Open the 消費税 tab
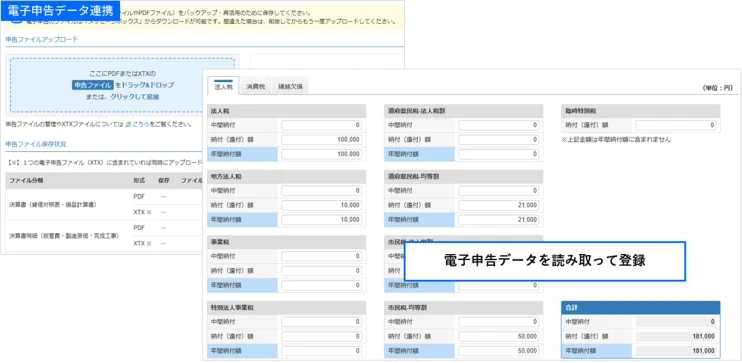The height and width of the screenshot is (363, 742). point(256,87)
